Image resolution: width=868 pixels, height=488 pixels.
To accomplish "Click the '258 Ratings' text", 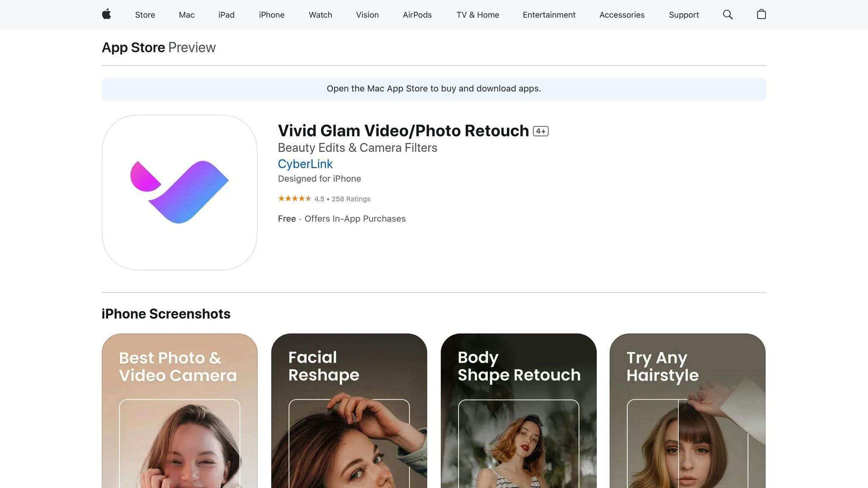I will (351, 199).
